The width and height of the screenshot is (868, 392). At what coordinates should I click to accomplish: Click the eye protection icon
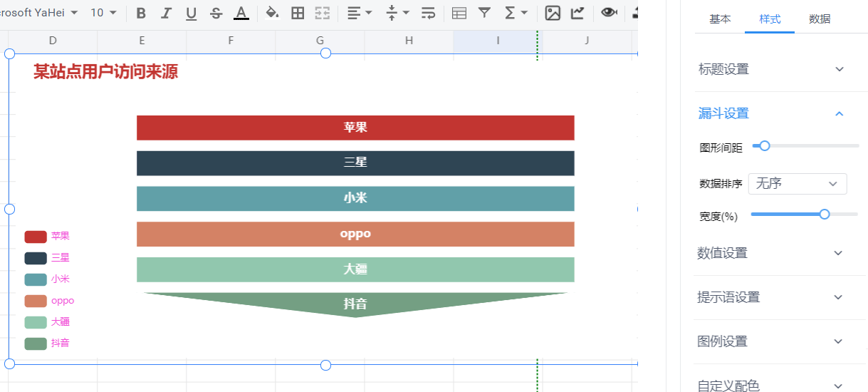click(608, 13)
